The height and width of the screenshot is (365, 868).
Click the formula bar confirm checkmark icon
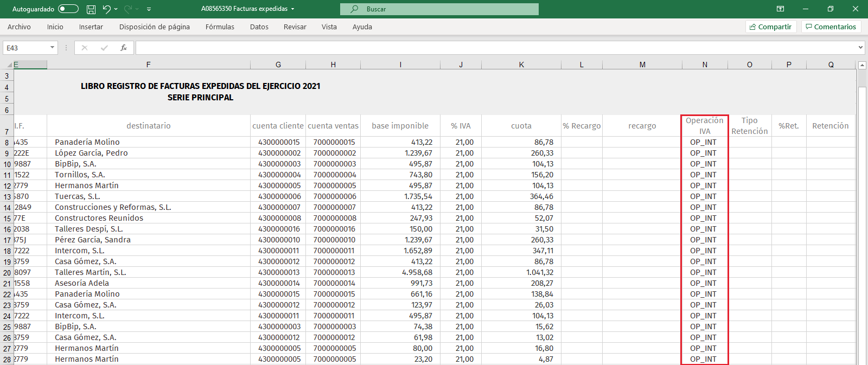(x=104, y=48)
